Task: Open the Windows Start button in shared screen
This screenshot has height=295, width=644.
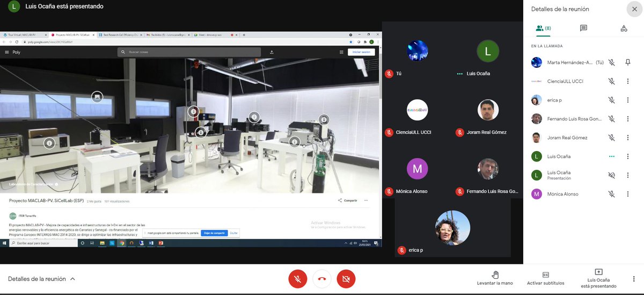Action: (4, 243)
